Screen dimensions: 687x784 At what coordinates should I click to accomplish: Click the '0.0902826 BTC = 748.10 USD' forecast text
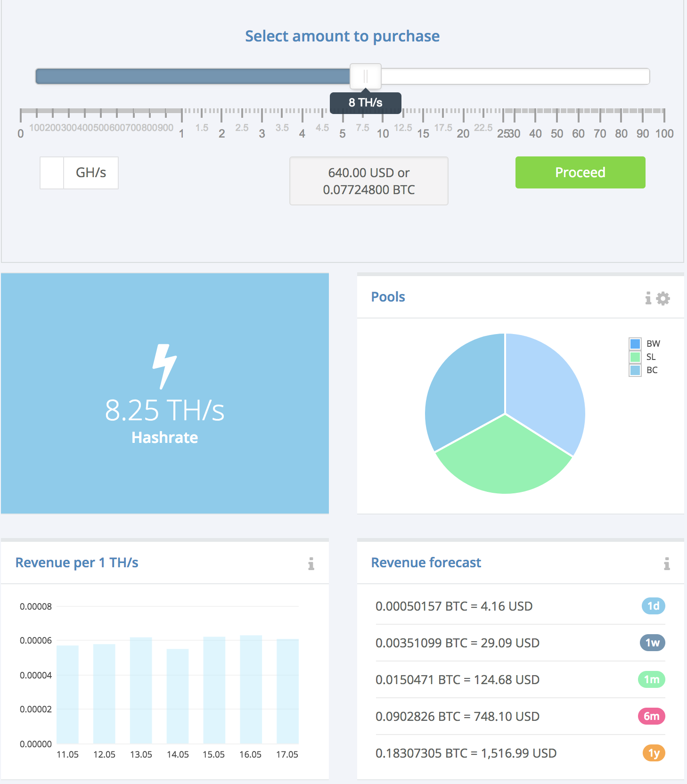click(x=457, y=717)
